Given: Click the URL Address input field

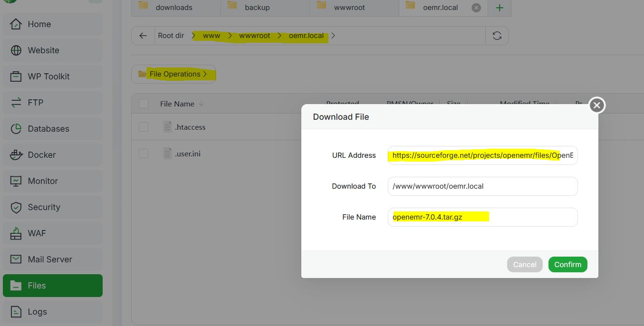Looking at the screenshot, I should [482, 155].
